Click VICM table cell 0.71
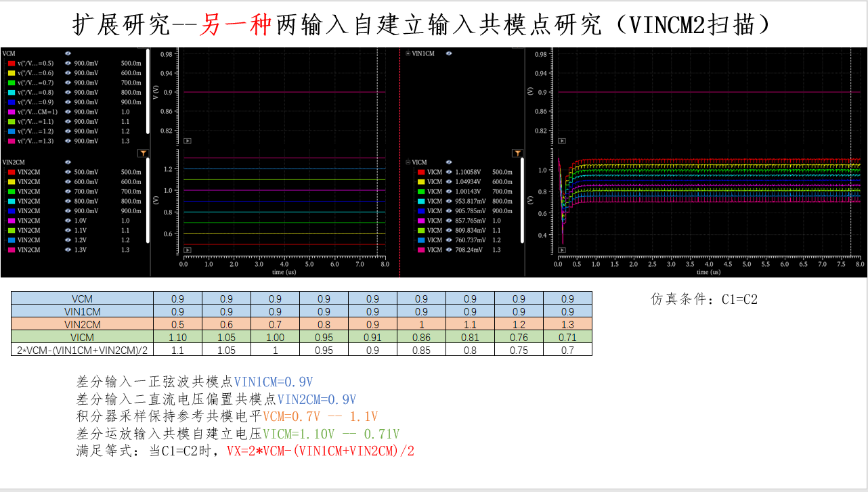 [x=567, y=337]
